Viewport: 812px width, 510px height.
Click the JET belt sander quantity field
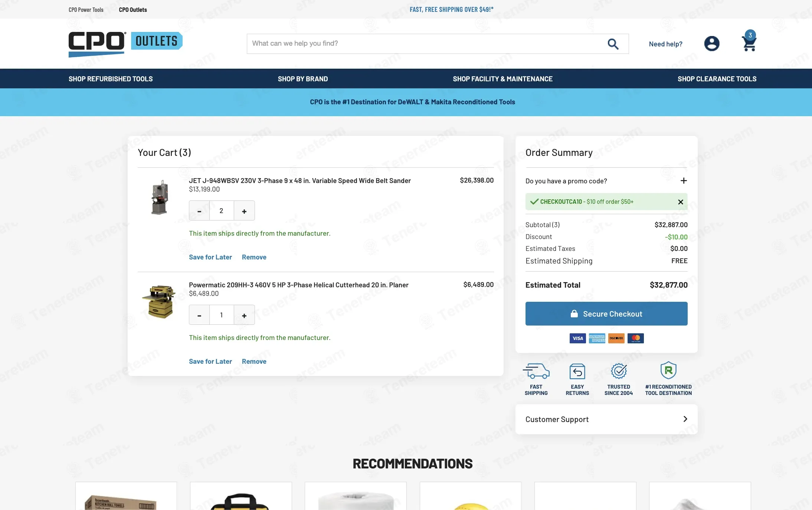click(222, 211)
